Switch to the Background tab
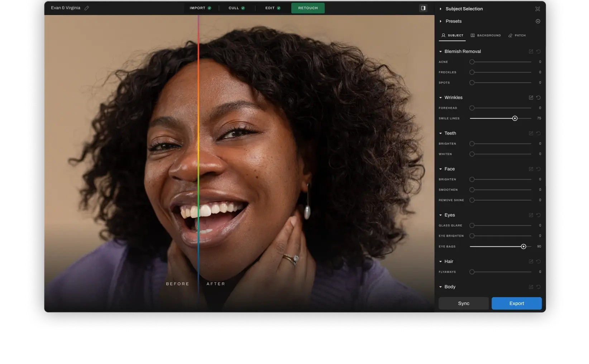The image size is (589, 364). click(x=486, y=35)
